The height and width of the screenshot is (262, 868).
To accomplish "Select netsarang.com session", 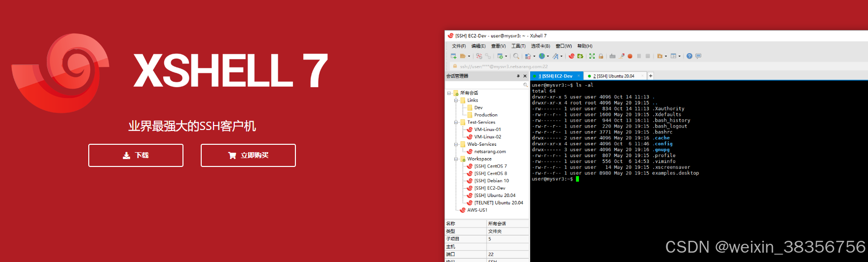I will [486, 152].
